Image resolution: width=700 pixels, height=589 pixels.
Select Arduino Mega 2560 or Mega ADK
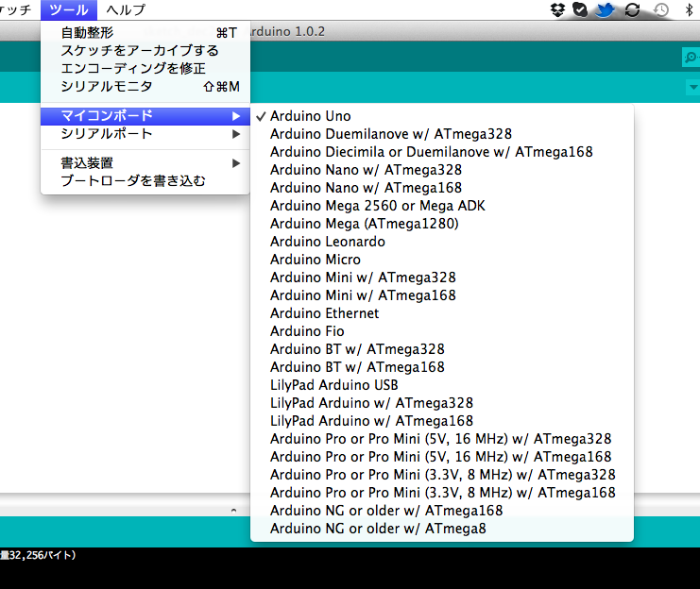(x=442, y=206)
